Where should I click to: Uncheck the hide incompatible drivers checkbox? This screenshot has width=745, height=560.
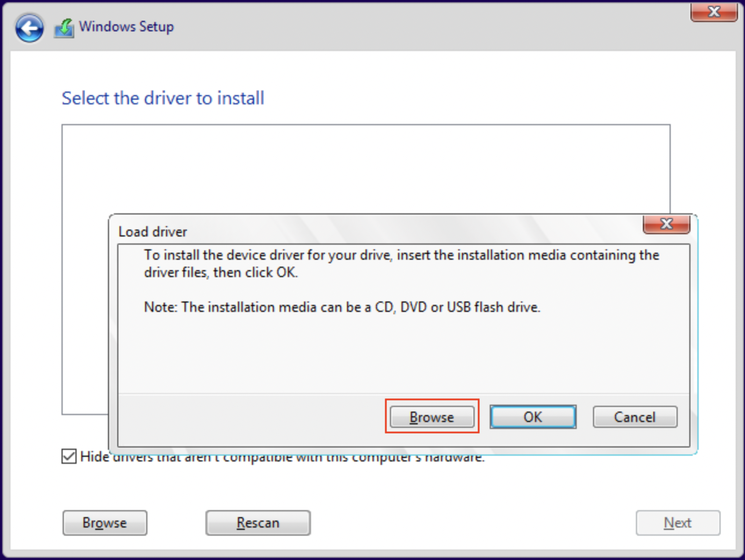[x=69, y=456]
